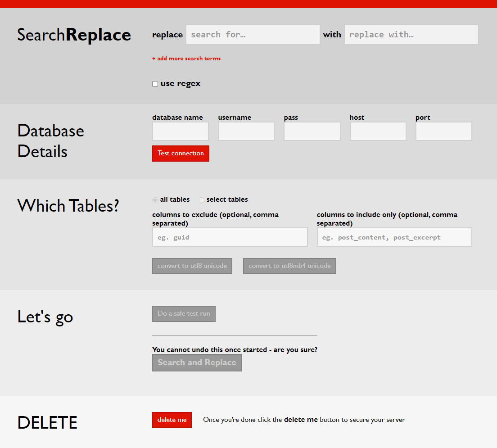The height and width of the screenshot is (448, 497).
Task: Click the pass input field
Action: pyautogui.click(x=312, y=131)
